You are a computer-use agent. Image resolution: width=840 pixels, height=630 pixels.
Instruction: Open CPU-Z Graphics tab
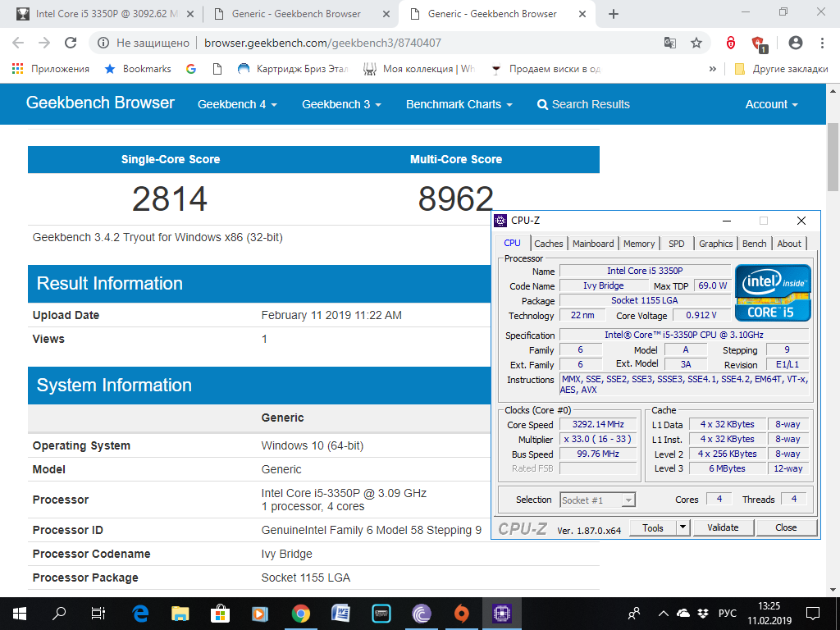point(715,243)
